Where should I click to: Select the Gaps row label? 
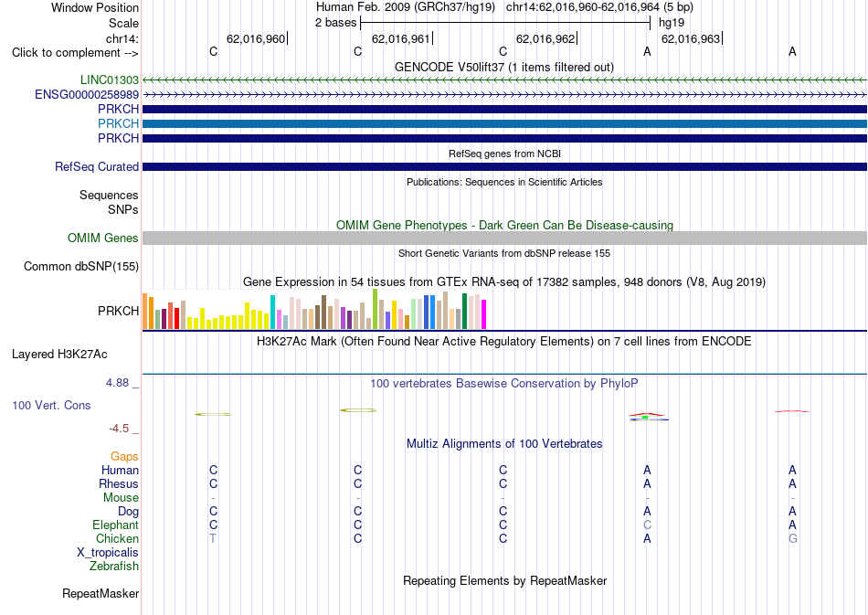click(x=124, y=456)
